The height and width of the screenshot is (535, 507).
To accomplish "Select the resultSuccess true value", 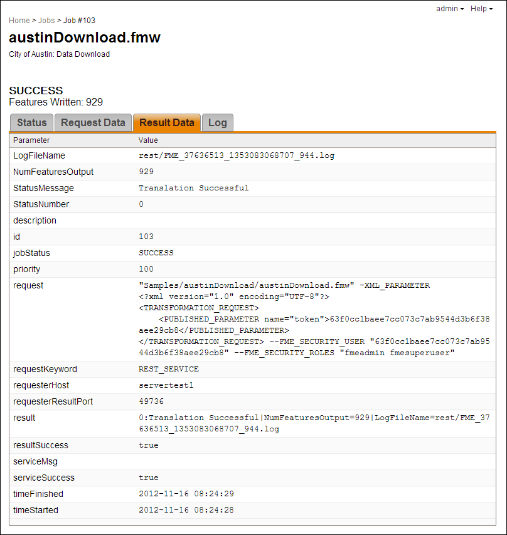I will click(148, 445).
